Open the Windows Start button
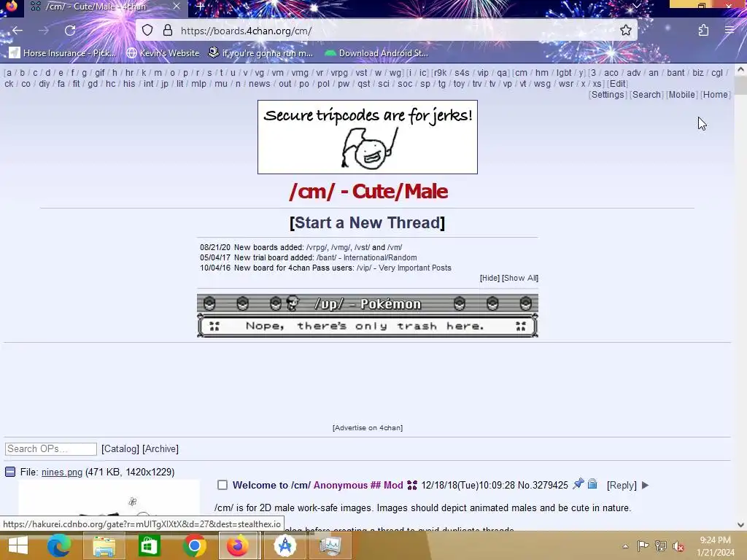 (x=18, y=545)
